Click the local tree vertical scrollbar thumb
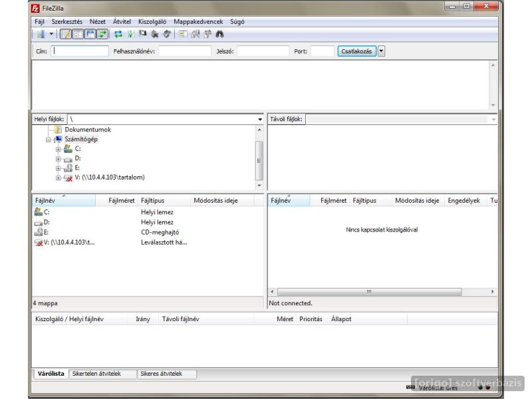532x399 pixels. [x=259, y=160]
